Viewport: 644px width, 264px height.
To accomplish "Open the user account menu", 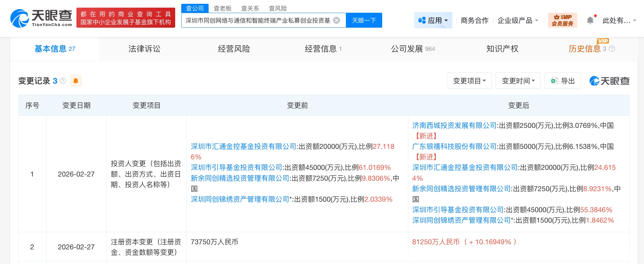I will tap(619, 20).
